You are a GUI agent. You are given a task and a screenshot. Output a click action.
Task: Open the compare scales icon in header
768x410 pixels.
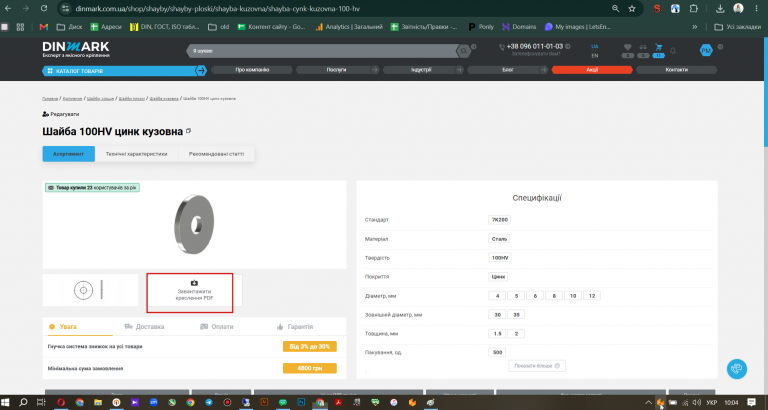[x=643, y=48]
